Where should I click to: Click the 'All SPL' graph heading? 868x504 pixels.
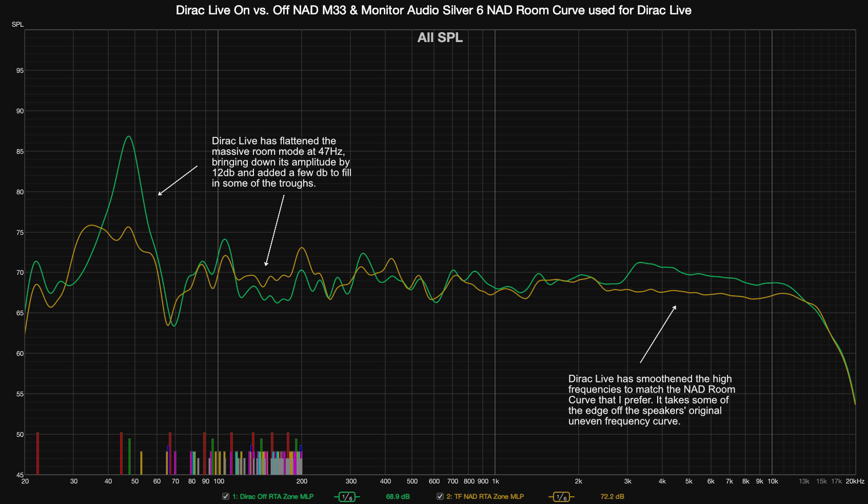[440, 37]
